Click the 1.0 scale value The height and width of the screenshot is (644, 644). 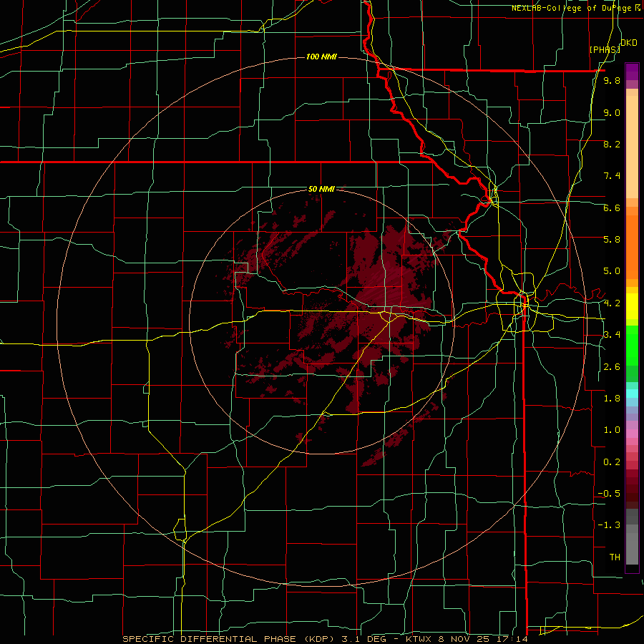612,430
